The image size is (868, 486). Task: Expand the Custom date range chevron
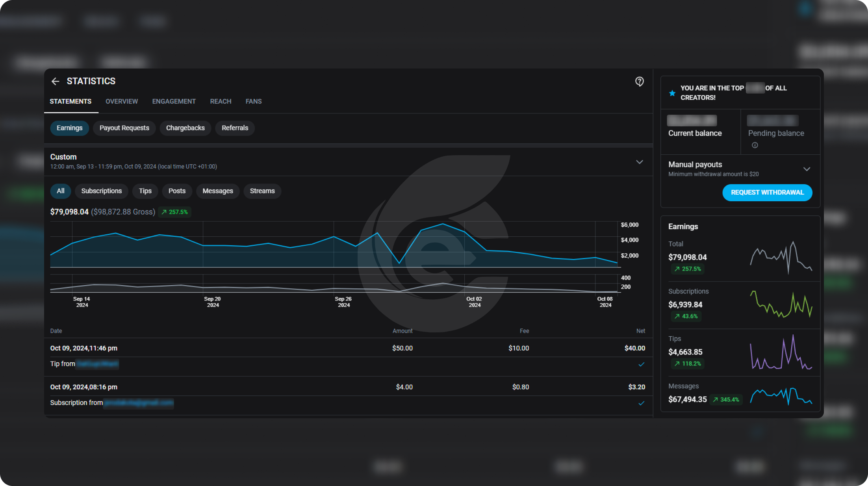[x=639, y=162]
